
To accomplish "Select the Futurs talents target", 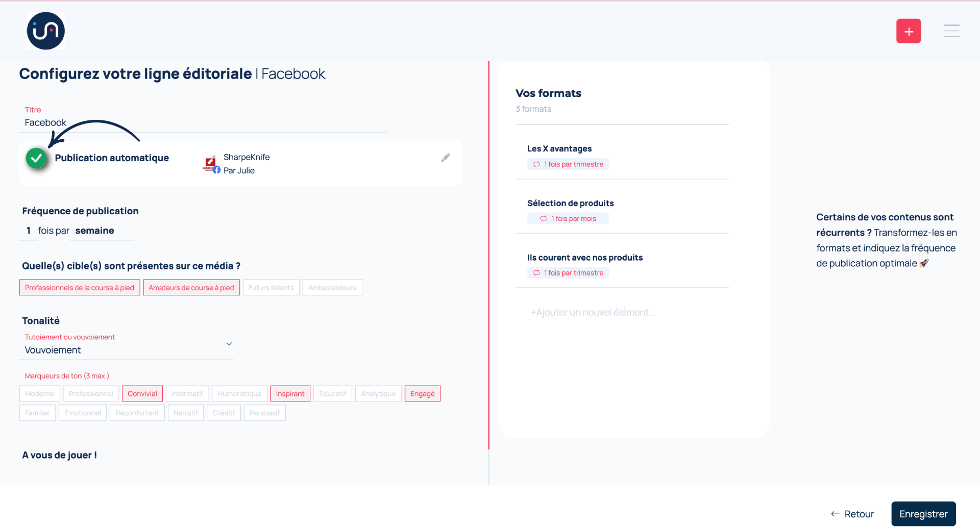I will (x=271, y=288).
